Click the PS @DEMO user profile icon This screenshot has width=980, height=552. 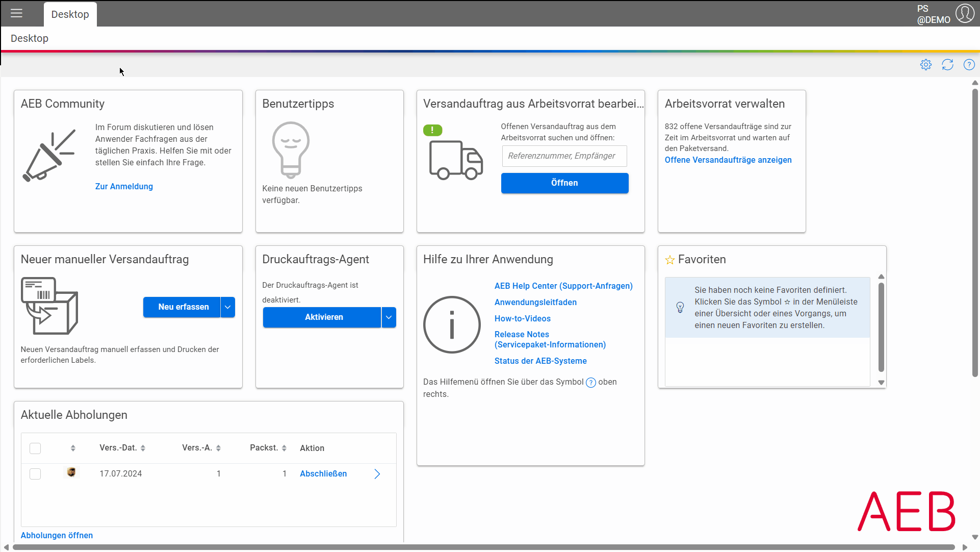(x=964, y=13)
